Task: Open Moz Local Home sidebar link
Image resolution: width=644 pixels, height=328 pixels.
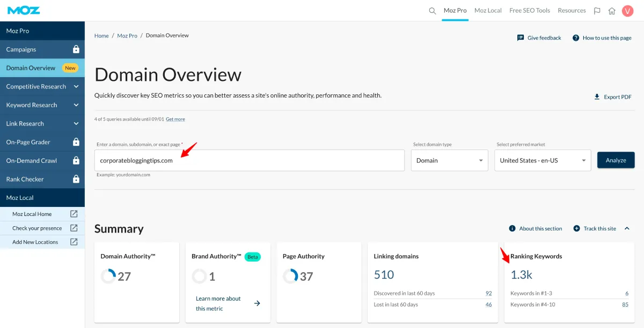Action: (x=42, y=214)
